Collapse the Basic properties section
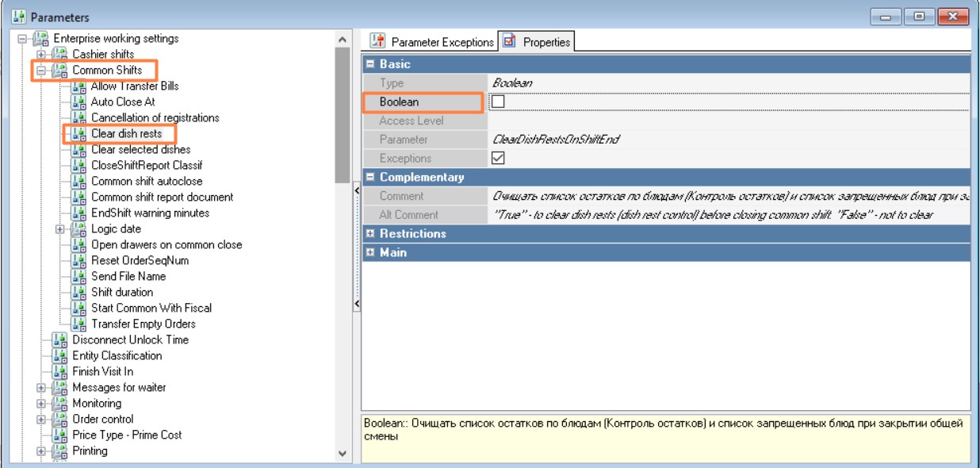This screenshot has height=468, width=980. (x=370, y=64)
